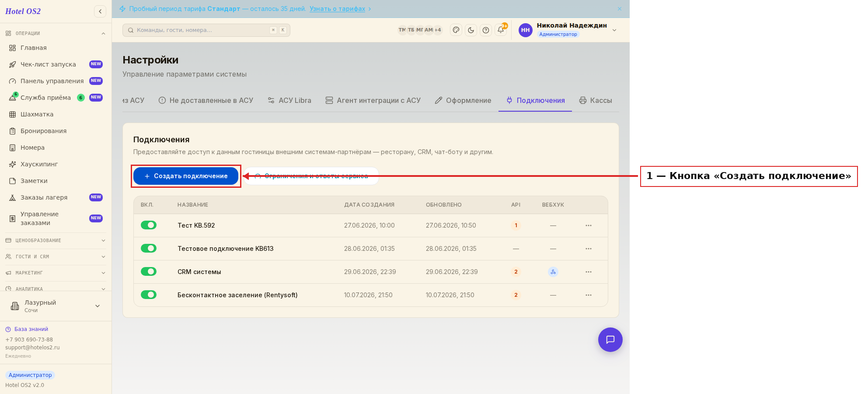Select the Подключения tab

(535, 100)
